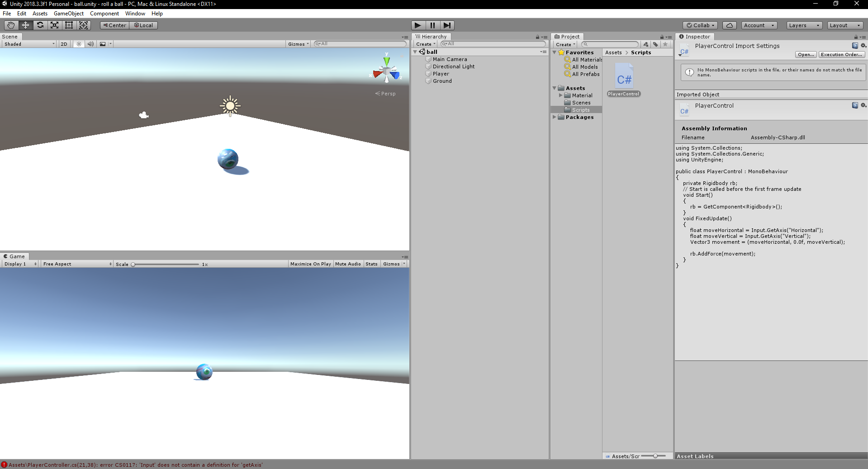868x469 pixels.
Task: Toggle pivot Center mode button
Action: click(x=115, y=25)
